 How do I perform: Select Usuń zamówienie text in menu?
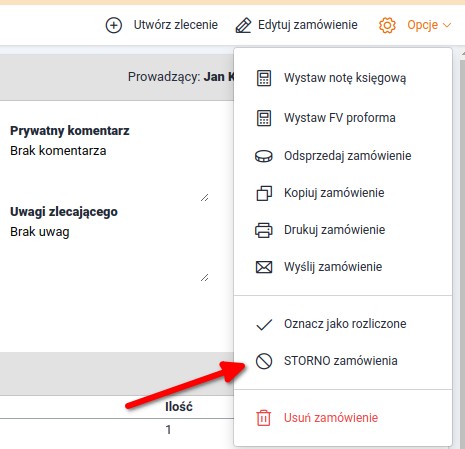point(331,418)
